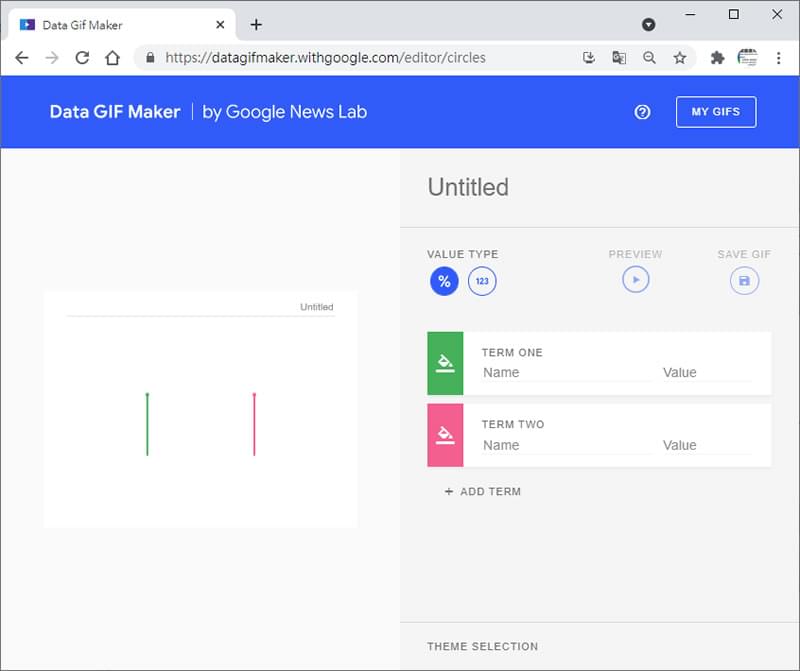
Task: Click the Save GIF label
Action: [x=744, y=254]
